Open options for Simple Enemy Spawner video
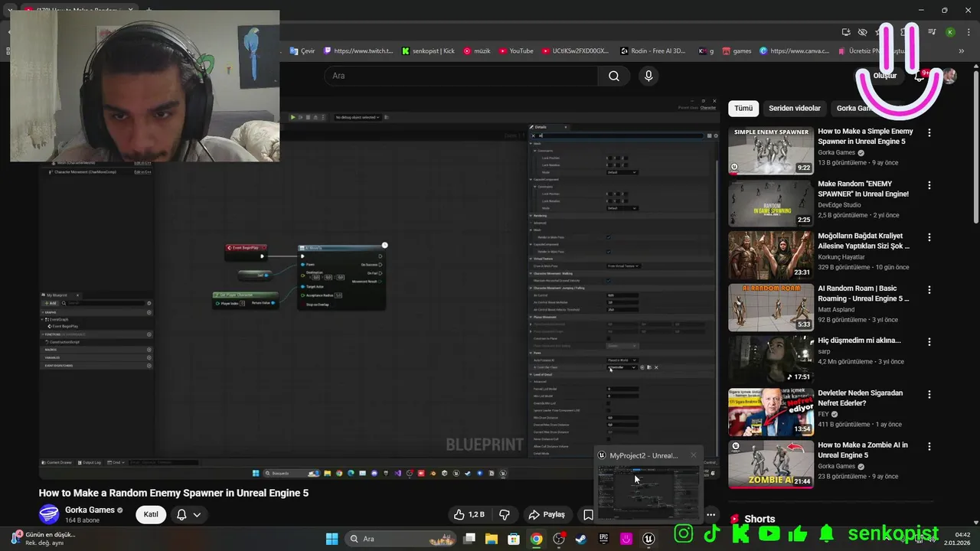Screen dimensions: 980x551 (929, 132)
